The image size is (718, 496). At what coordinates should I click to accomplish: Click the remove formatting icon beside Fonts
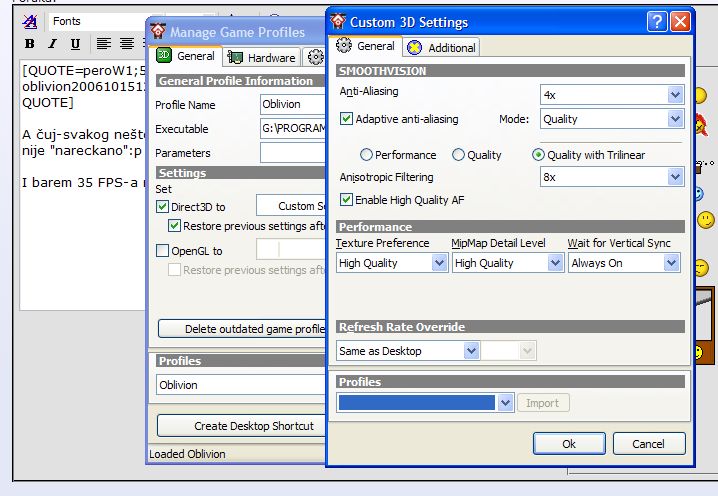pos(30,21)
